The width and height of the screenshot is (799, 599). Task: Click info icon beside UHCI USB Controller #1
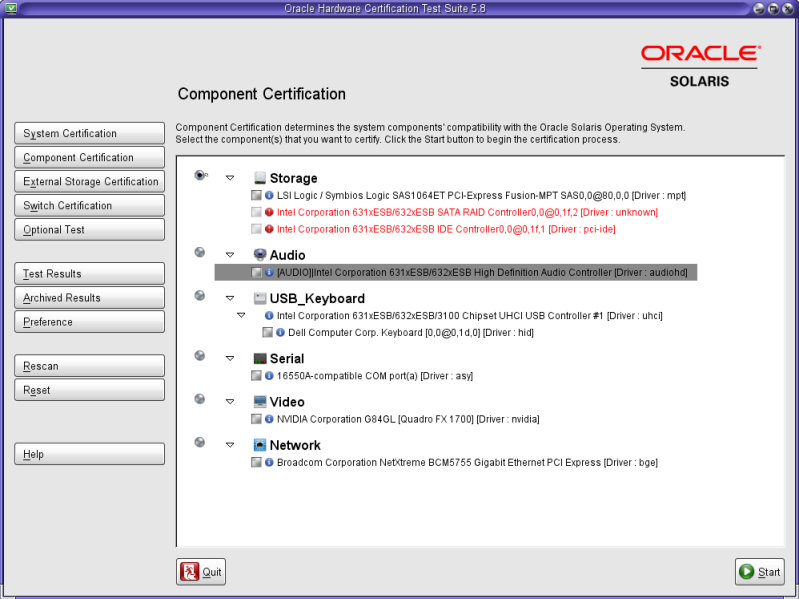[x=269, y=315]
